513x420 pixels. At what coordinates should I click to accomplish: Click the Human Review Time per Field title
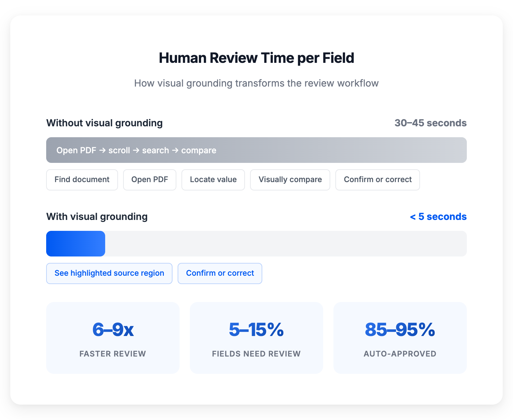tap(256, 58)
